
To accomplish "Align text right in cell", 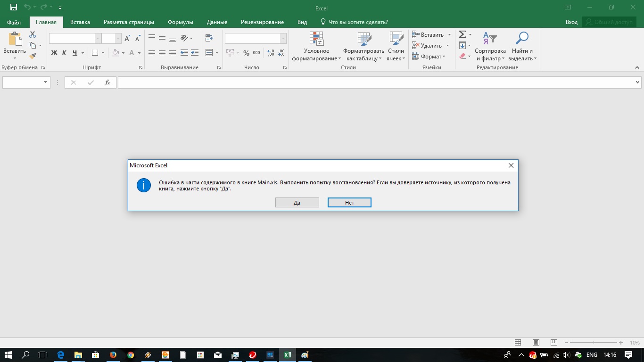I will click(x=173, y=53).
